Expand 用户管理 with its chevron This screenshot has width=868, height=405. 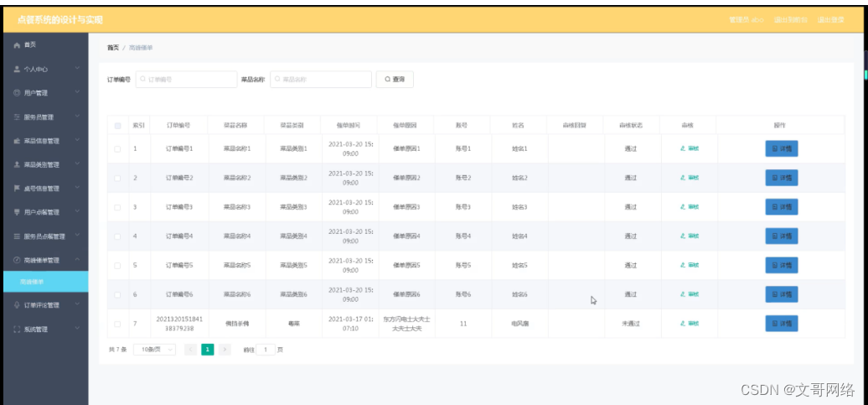(77, 92)
